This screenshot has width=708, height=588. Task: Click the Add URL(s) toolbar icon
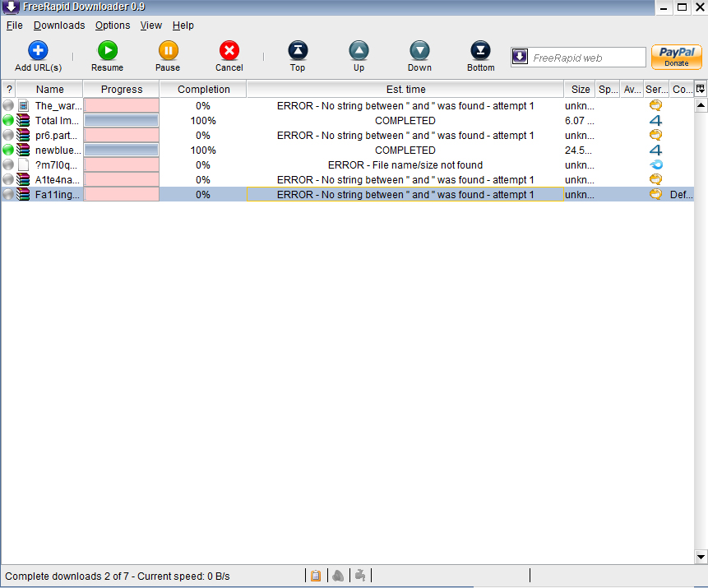tap(38, 52)
